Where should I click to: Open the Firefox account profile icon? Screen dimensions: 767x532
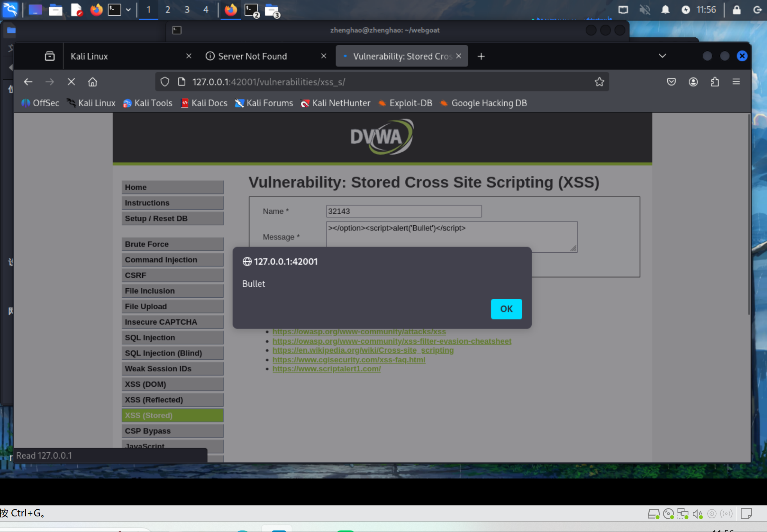click(x=693, y=82)
